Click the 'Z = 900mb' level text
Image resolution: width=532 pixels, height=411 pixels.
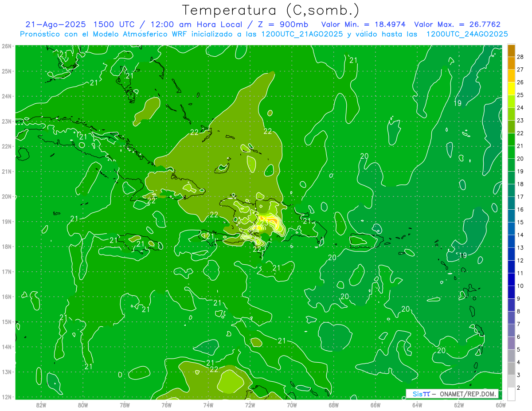tap(284, 24)
